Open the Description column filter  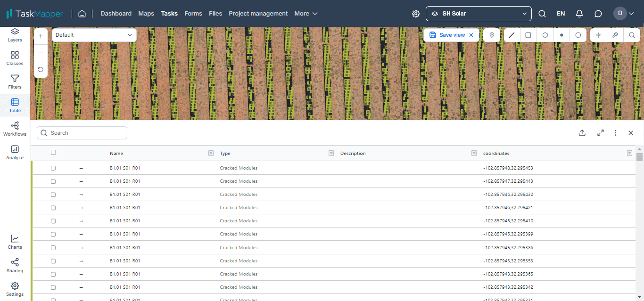click(474, 153)
